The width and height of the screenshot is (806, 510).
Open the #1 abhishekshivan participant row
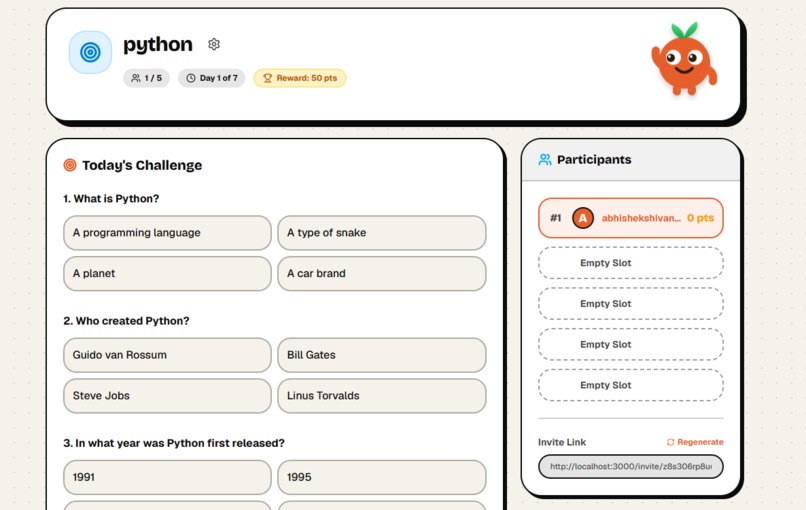click(x=631, y=218)
